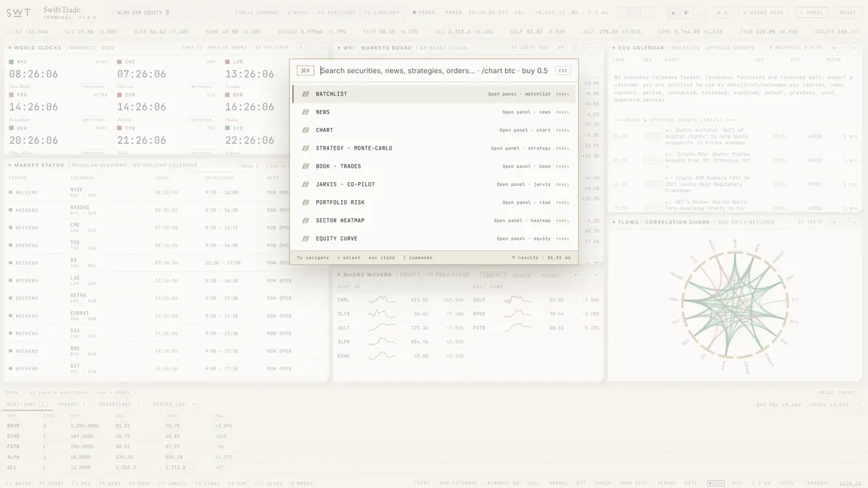Image resolution: width=868 pixels, height=488 pixels.
Task: Click the XETRA row in Market Status
Action: coord(166,298)
